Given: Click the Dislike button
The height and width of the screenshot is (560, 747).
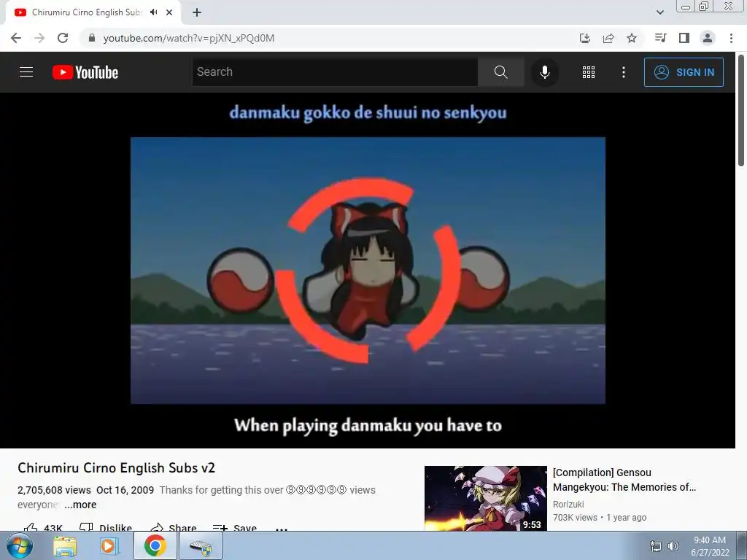Looking at the screenshot, I should coord(106,527).
